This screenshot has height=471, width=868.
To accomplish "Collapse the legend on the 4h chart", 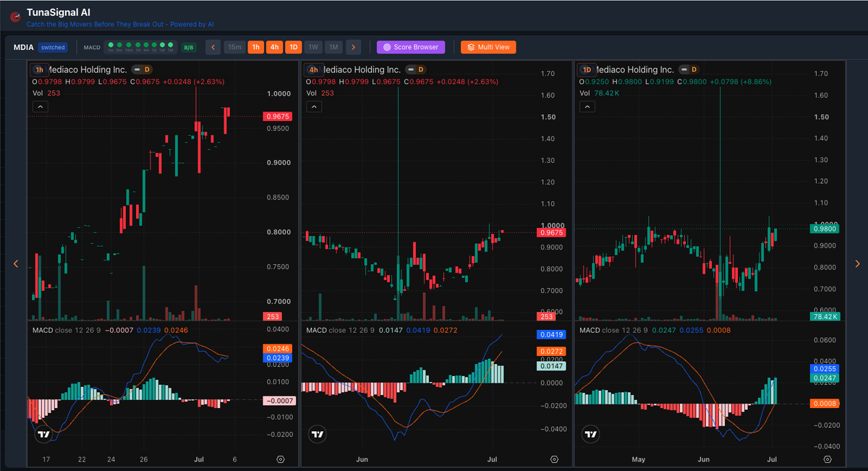I will click(x=314, y=106).
